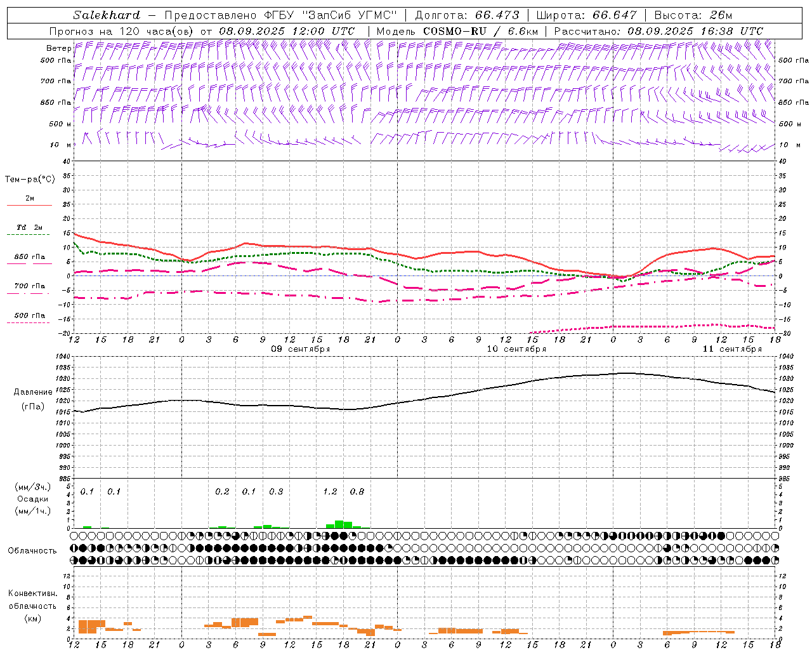Click the Осадки precipitation label
Screen dimensions: 812x650
tap(33, 499)
